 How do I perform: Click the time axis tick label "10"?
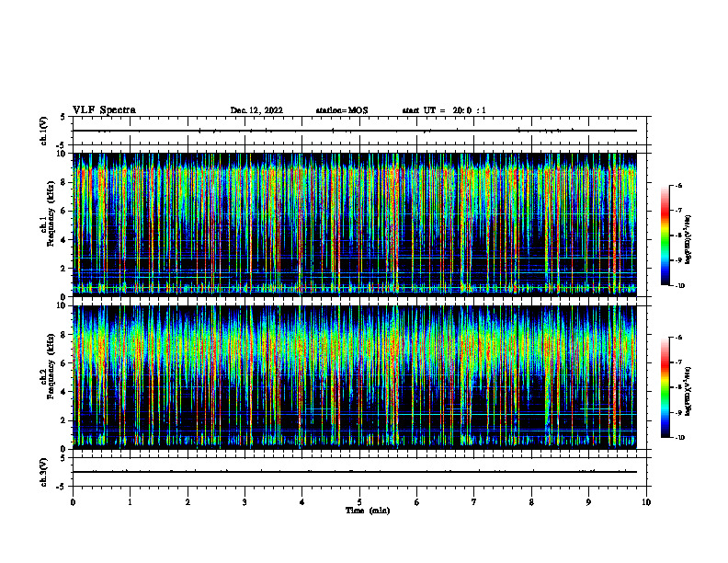click(x=646, y=502)
